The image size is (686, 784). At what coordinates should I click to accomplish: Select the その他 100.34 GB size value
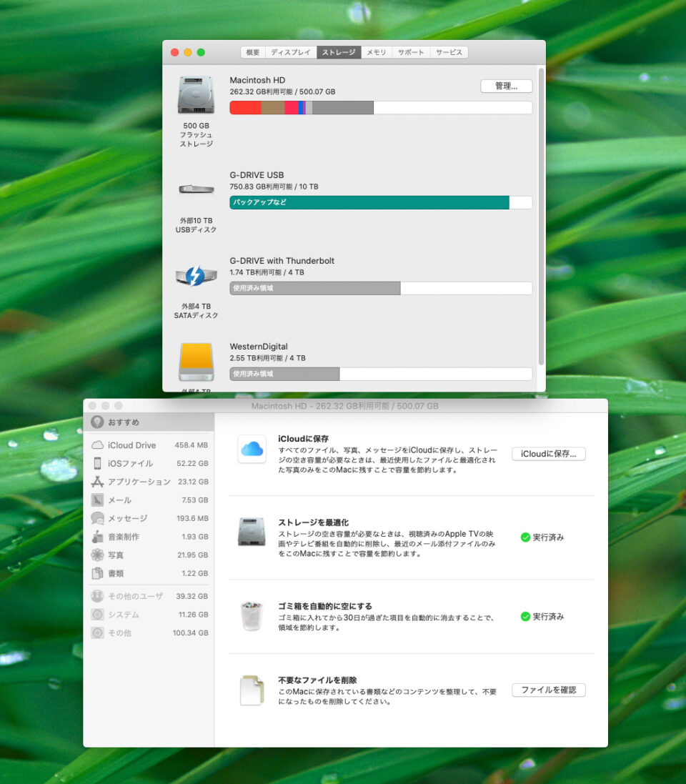tap(191, 633)
